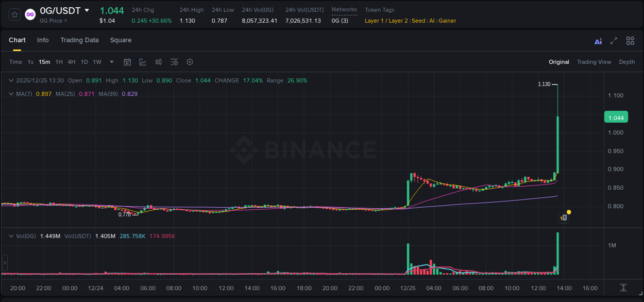Viewport: 644px width, 302px height.
Task: Switch to the Trading Data tab
Action: click(x=79, y=40)
